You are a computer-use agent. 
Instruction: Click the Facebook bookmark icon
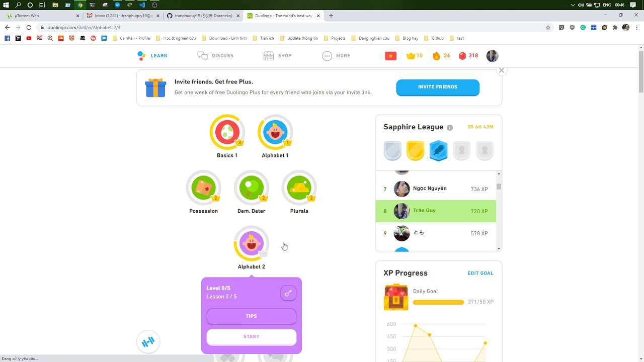click(7, 38)
